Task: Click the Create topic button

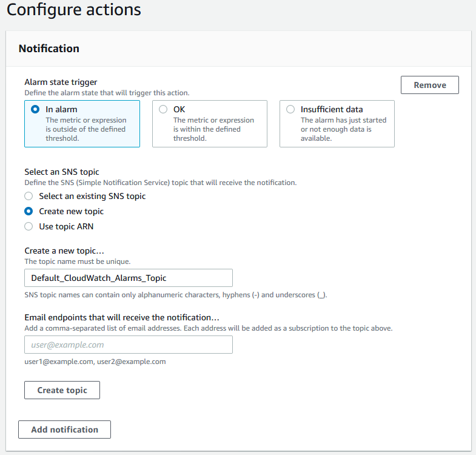Action: click(x=62, y=390)
